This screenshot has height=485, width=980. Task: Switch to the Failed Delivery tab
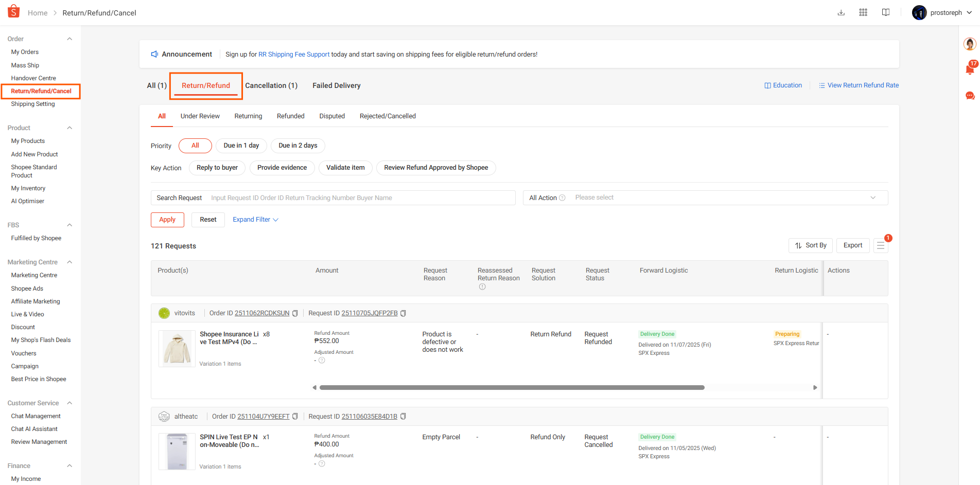coord(337,86)
